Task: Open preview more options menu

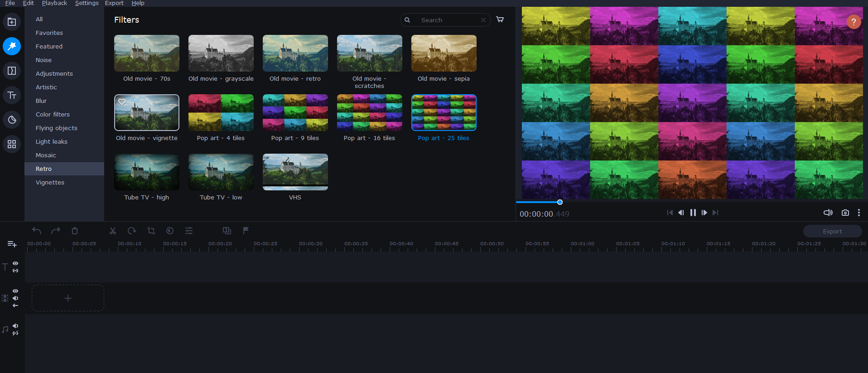Action: tap(859, 213)
